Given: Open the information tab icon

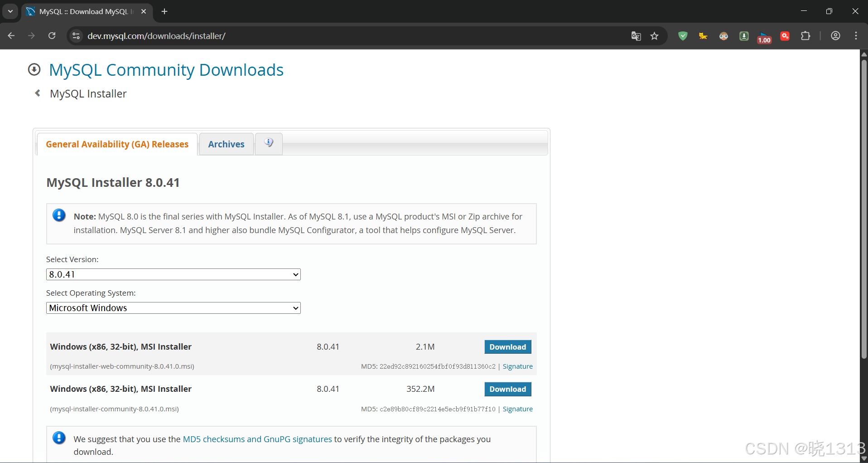Looking at the screenshot, I should point(269,143).
